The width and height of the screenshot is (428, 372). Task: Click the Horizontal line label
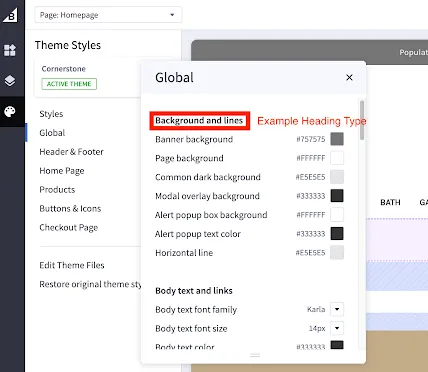coord(184,253)
